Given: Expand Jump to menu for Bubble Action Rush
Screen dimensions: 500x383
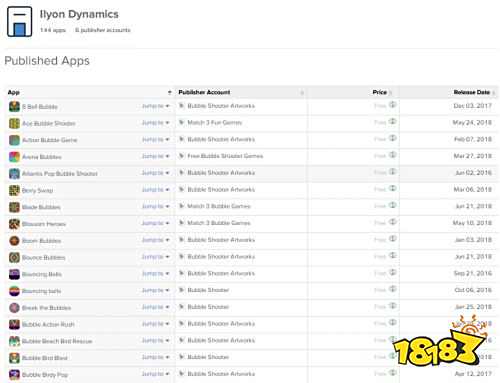Looking at the screenshot, I should pos(156,324).
